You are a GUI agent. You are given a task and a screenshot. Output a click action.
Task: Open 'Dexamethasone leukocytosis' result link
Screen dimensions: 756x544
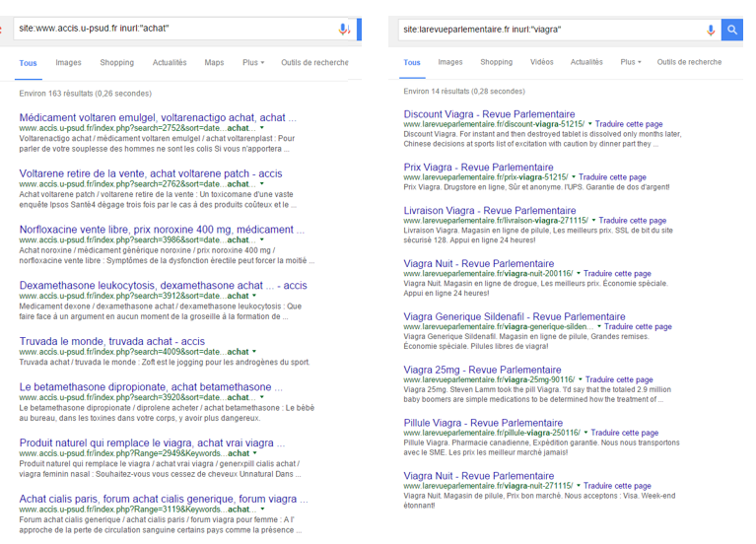pyautogui.click(x=163, y=286)
